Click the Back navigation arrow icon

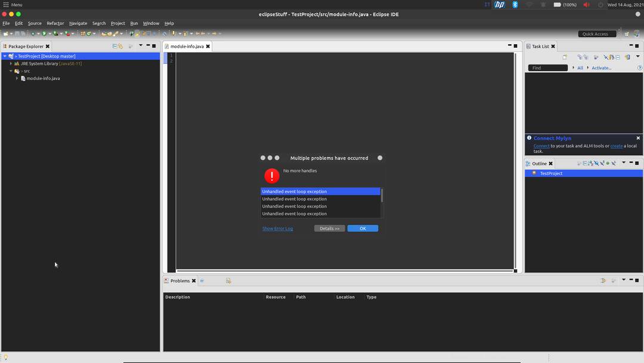click(203, 33)
